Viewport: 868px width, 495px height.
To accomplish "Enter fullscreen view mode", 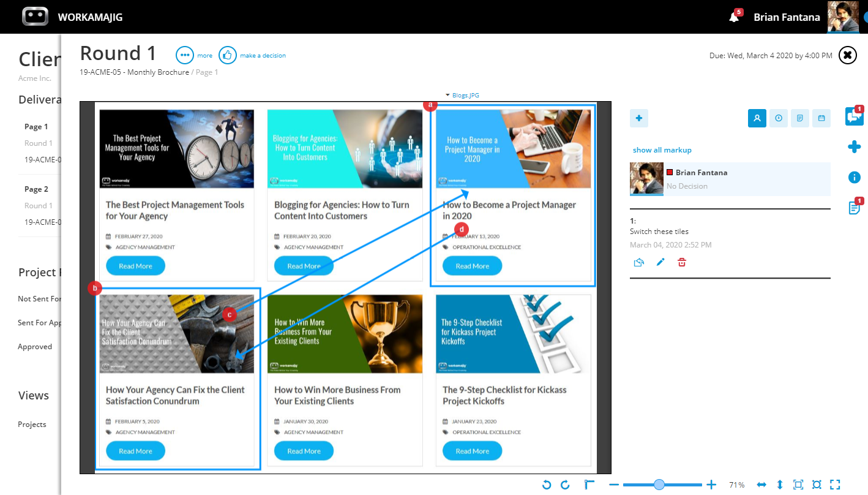I will 835,485.
